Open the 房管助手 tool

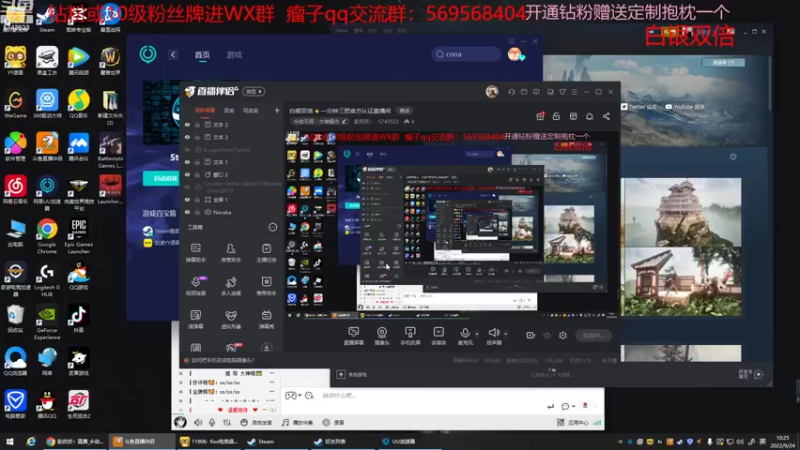pyautogui.click(x=231, y=253)
